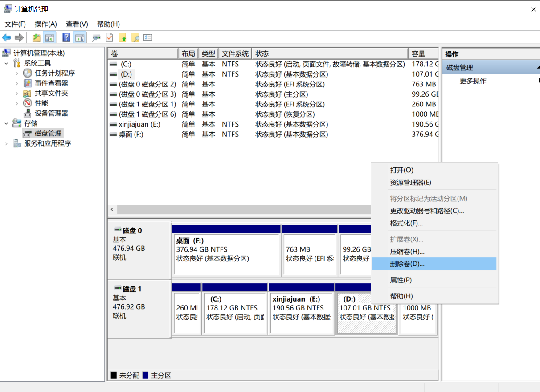Open the 操作(A) menu
Viewport: 540px width, 392px height.
coord(46,24)
